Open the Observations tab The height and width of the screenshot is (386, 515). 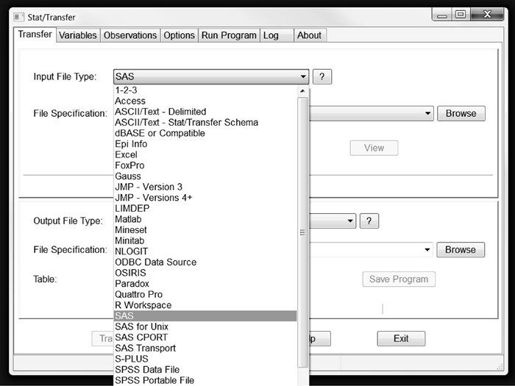pos(130,35)
